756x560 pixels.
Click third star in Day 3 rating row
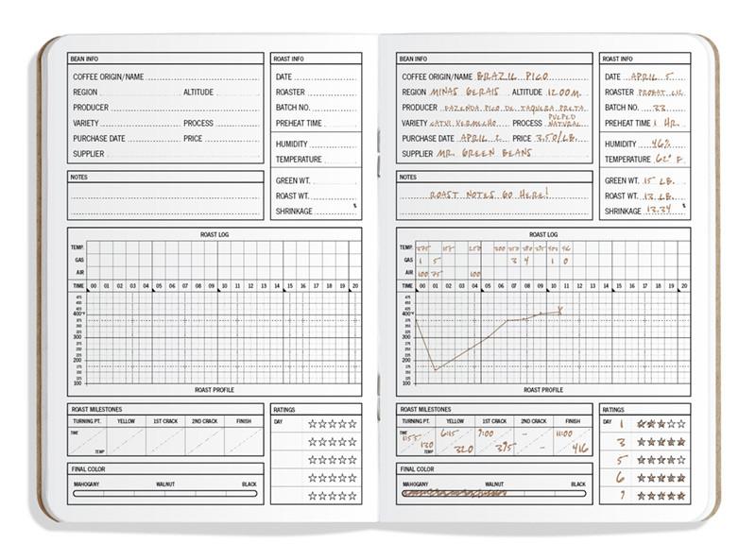[660, 442]
